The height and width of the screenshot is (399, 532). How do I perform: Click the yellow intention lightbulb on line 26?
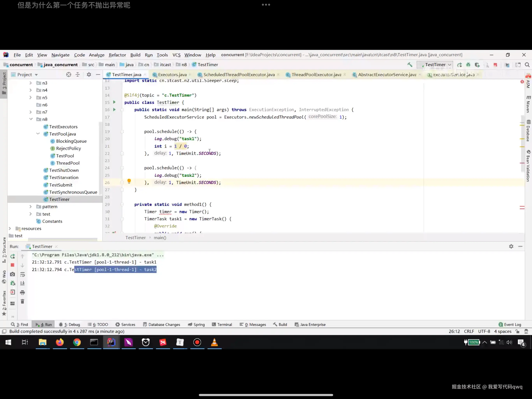[129, 181]
